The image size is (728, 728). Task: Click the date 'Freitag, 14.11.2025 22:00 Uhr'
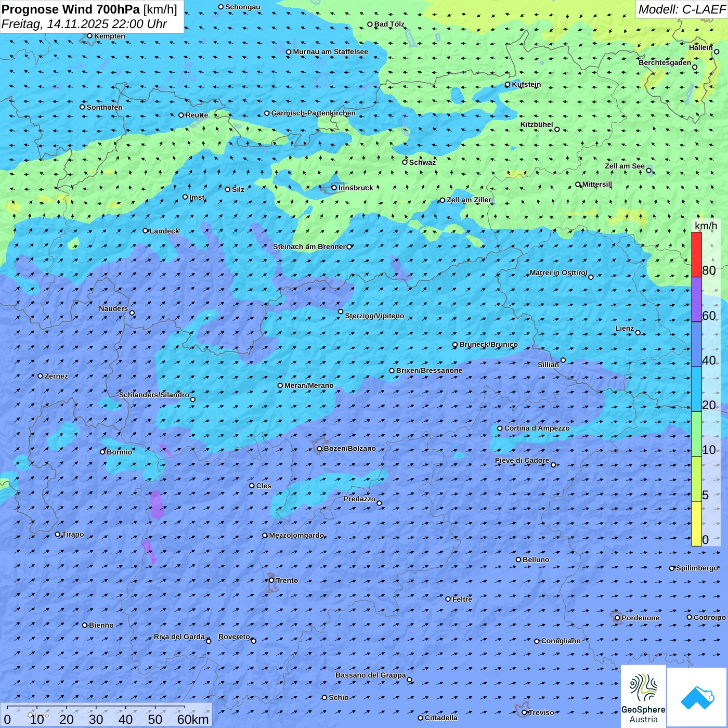click(84, 24)
